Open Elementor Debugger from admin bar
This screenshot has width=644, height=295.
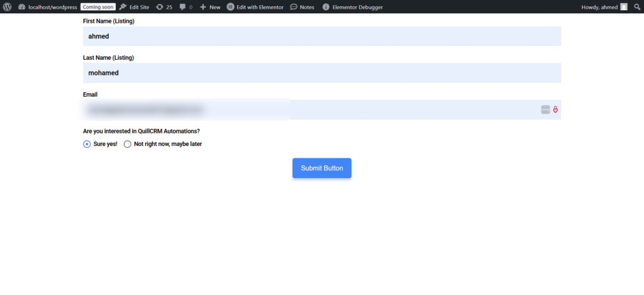(x=352, y=7)
